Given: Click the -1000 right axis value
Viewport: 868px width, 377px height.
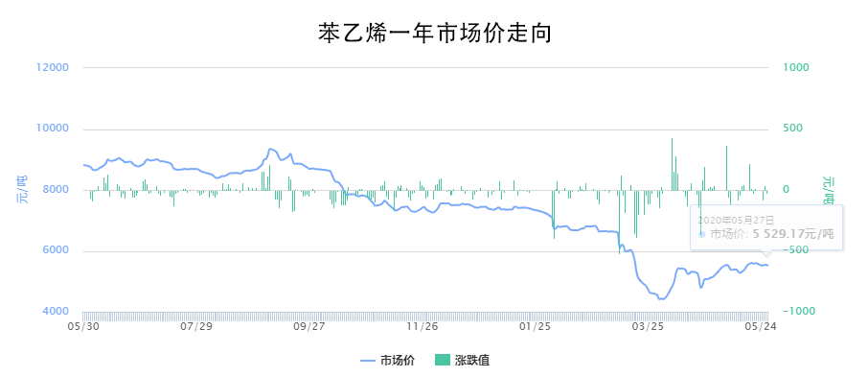Looking at the screenshot, I should point(799,312).
